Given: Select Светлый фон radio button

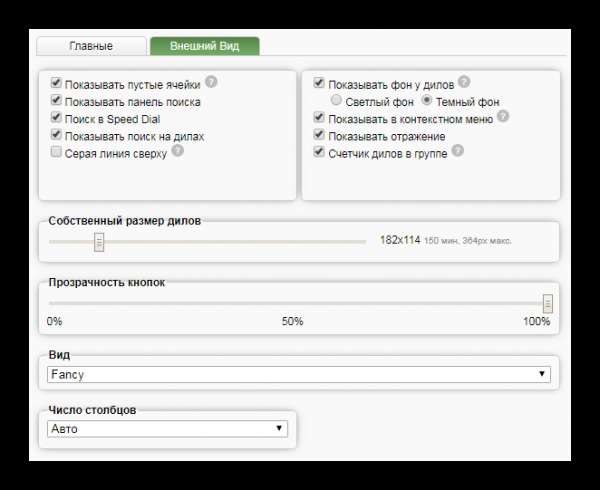Looking at the screenshot, I should pyautogui.click(x=336, y=100).
